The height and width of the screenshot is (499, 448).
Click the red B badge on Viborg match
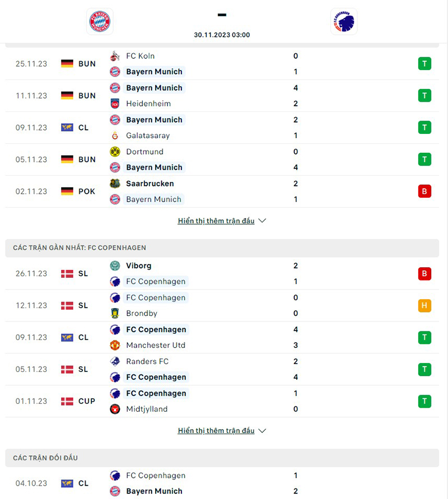424,273
